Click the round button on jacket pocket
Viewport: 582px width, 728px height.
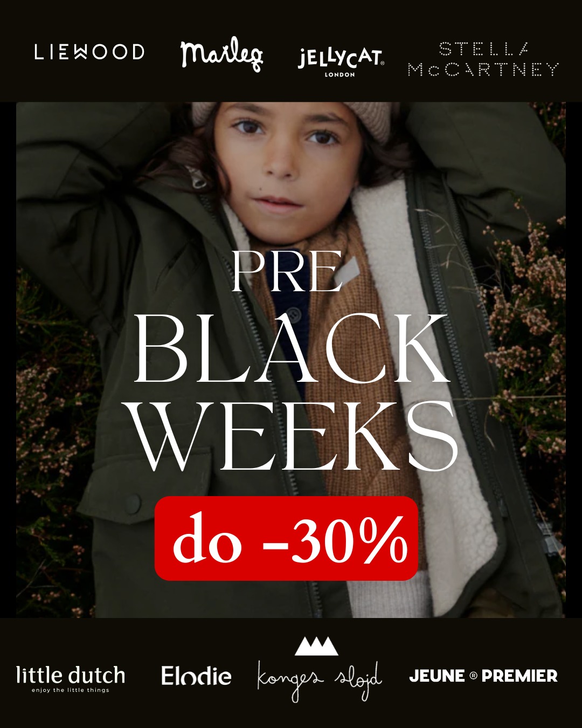(x=133, y=505)
